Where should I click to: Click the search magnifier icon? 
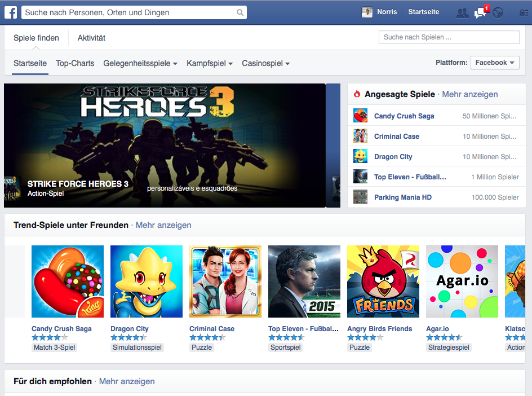pos(240,12)
